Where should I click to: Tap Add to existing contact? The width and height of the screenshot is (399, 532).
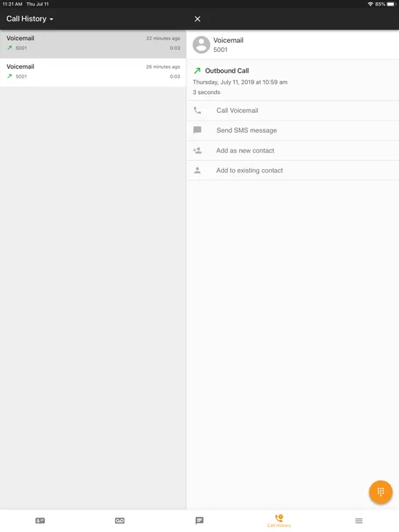pyautogui.click(x=292, y=170)
